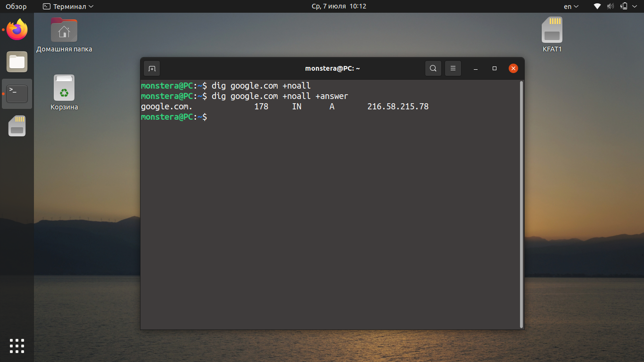Launch Firefox from the dock
Image resolution: width=644 pixels, height=362 pixels.
tap(17, 30)
